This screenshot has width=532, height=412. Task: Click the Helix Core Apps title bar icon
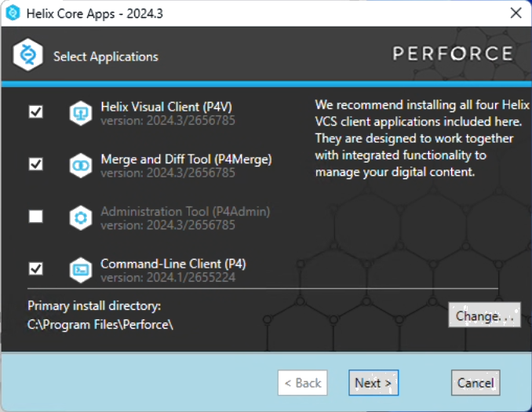point(13,13)
